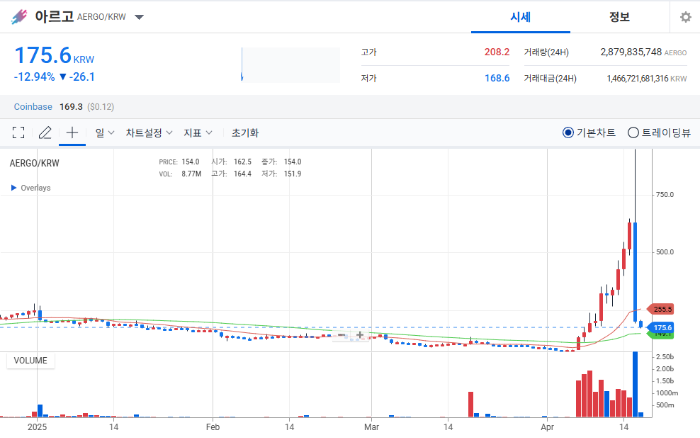
Task: Switch to the 시세 tab
Action: [x=521, y=17]
